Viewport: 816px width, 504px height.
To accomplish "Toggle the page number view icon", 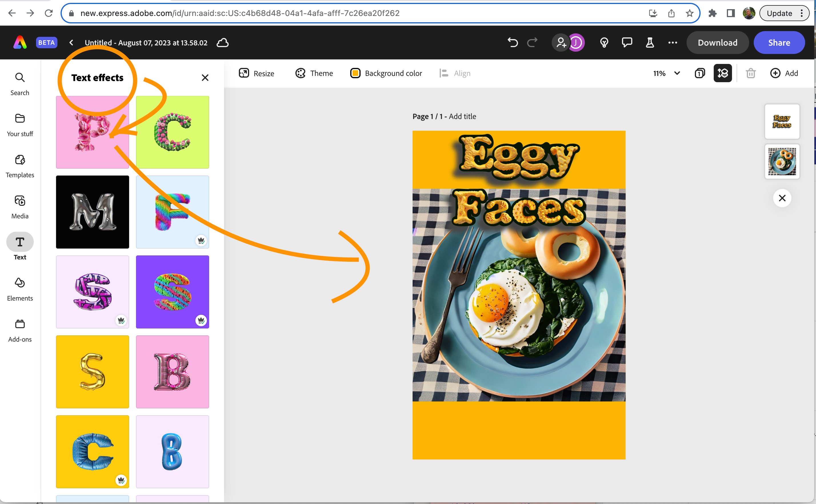I will (x=700, y=73).
